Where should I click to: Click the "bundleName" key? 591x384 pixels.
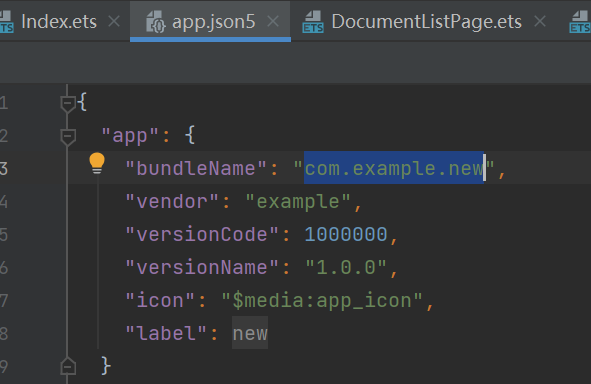(196, 168)
